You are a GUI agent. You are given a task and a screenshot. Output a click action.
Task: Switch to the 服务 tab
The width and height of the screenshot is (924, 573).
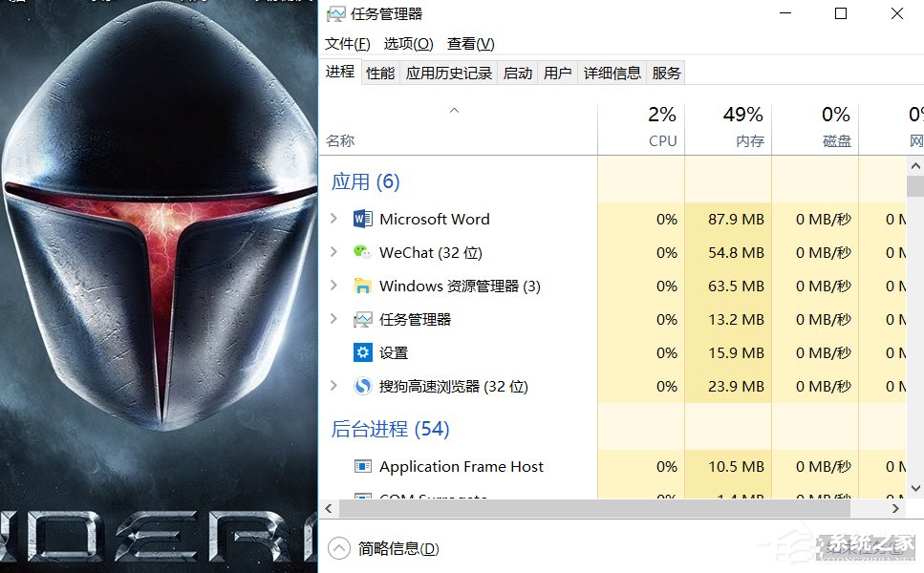click(665, 72)
